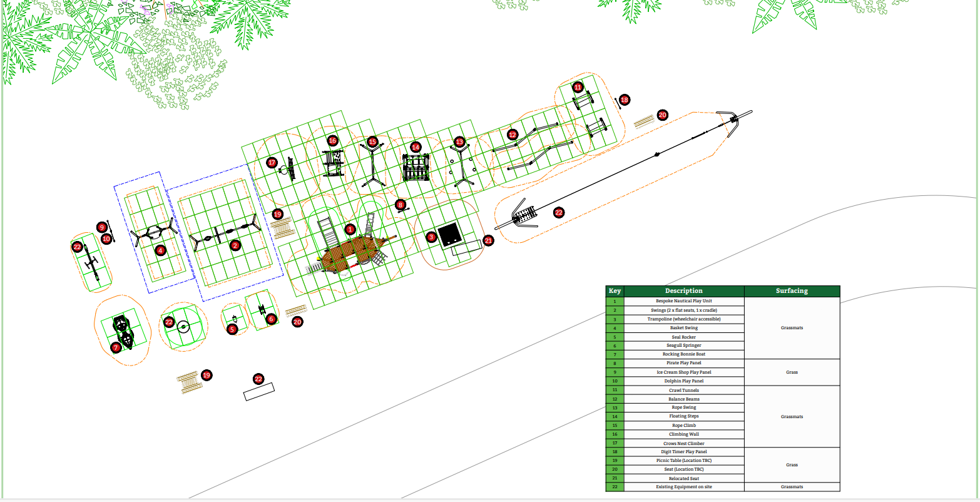Click the Relocated Seat entry in the key
980x502 pixels.
tap(683, 478)
